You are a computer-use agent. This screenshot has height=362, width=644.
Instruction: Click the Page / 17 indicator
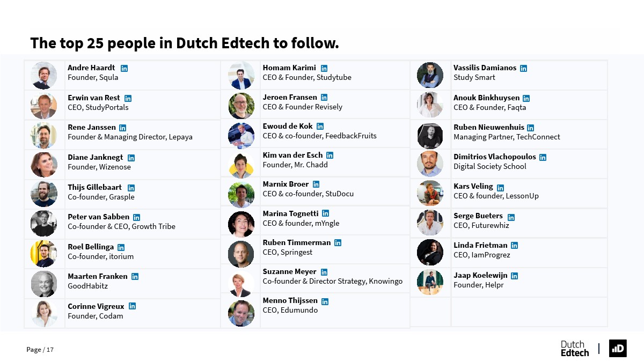tap(40, 350)
